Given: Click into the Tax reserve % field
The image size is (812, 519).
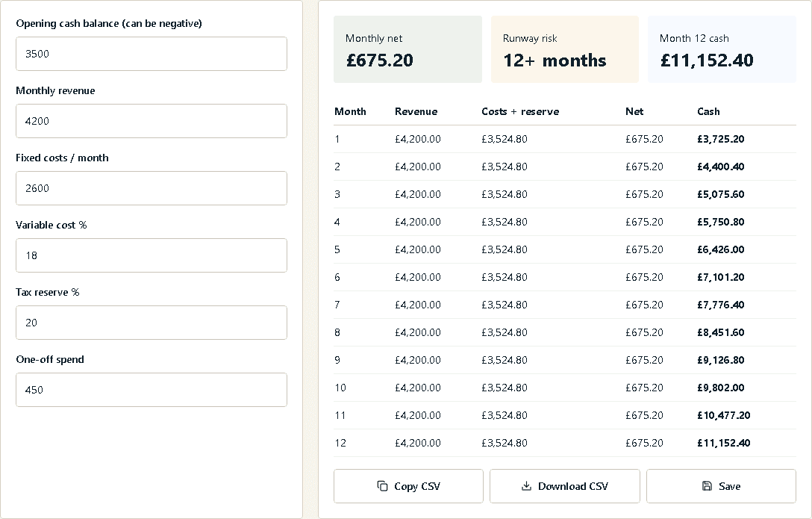Looking at the screenshot, I should click(152, 323).
